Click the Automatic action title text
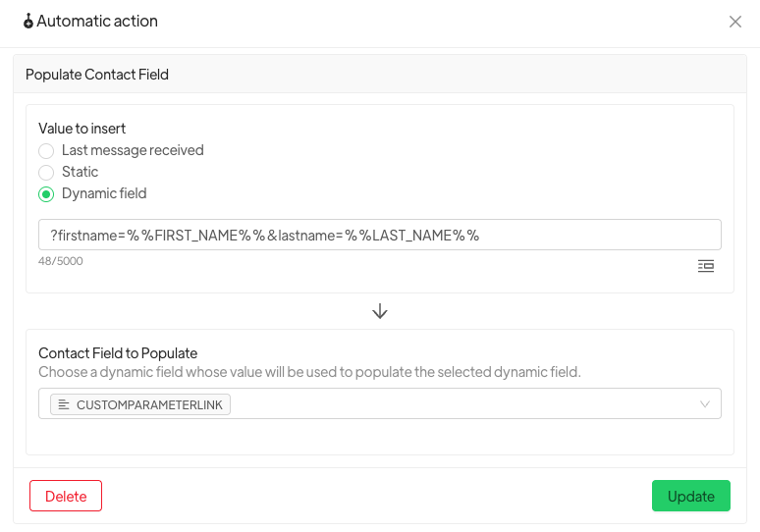The width and height of the screenshot is (760, 532). (x=97, y=22)
